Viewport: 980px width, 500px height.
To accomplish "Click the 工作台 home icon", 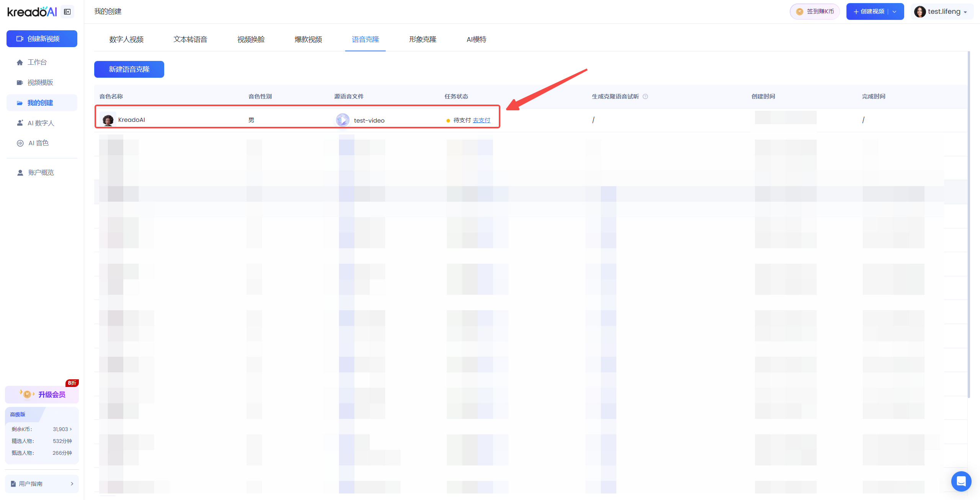I will tap(20, 62).
